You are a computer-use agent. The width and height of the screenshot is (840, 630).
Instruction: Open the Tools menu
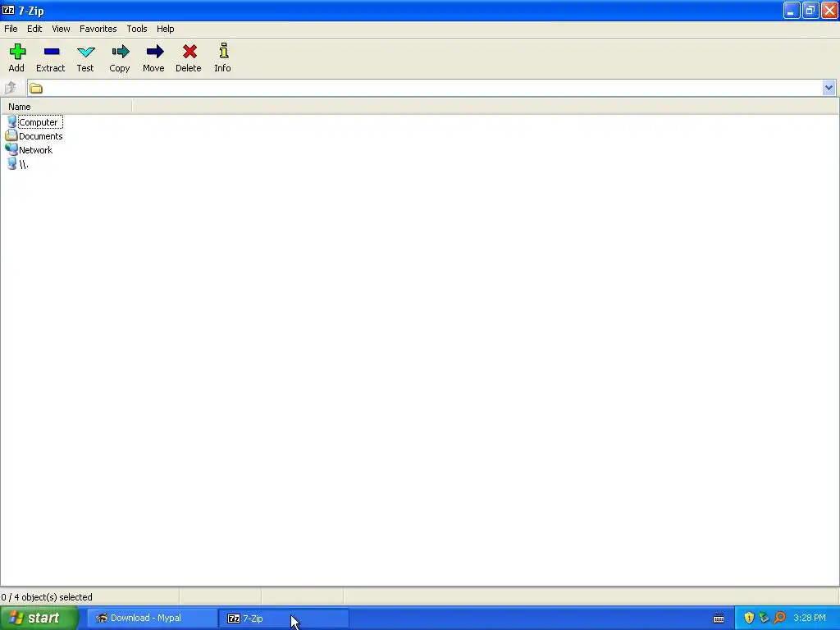point(137,29)
